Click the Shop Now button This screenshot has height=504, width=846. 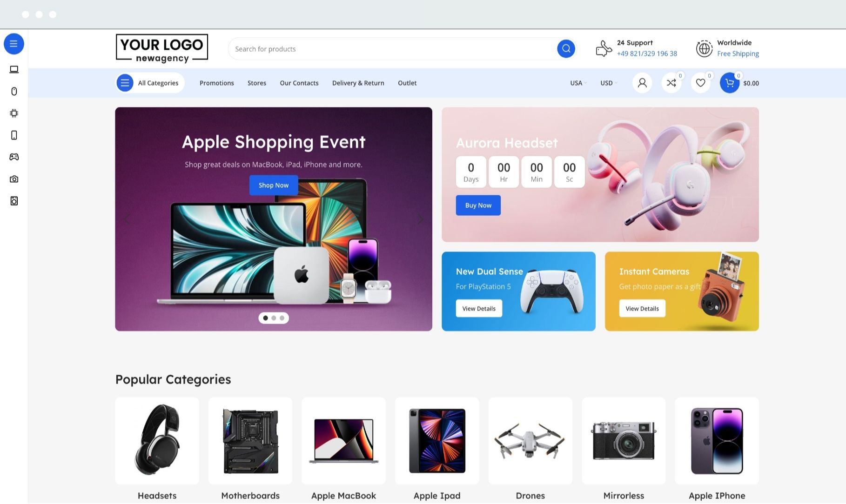tap(274, 185)
